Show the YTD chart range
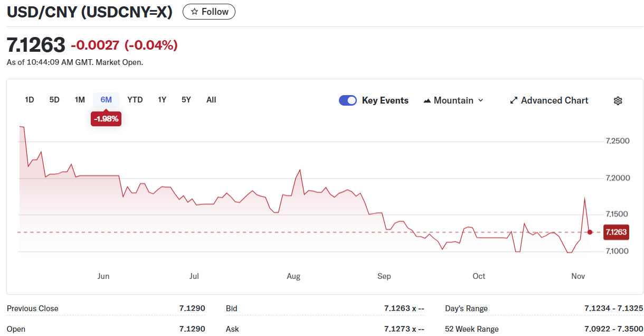 tap(135, 100)
